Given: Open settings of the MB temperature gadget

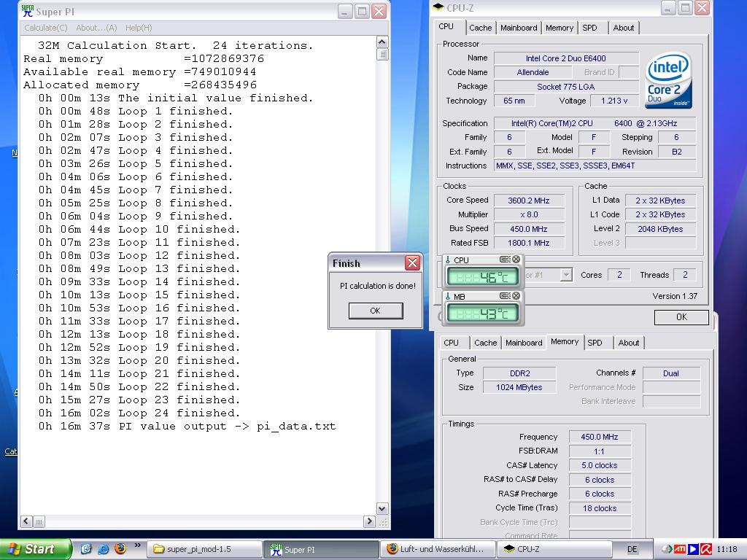Looking at the screenshot, I should pos(505,296).
